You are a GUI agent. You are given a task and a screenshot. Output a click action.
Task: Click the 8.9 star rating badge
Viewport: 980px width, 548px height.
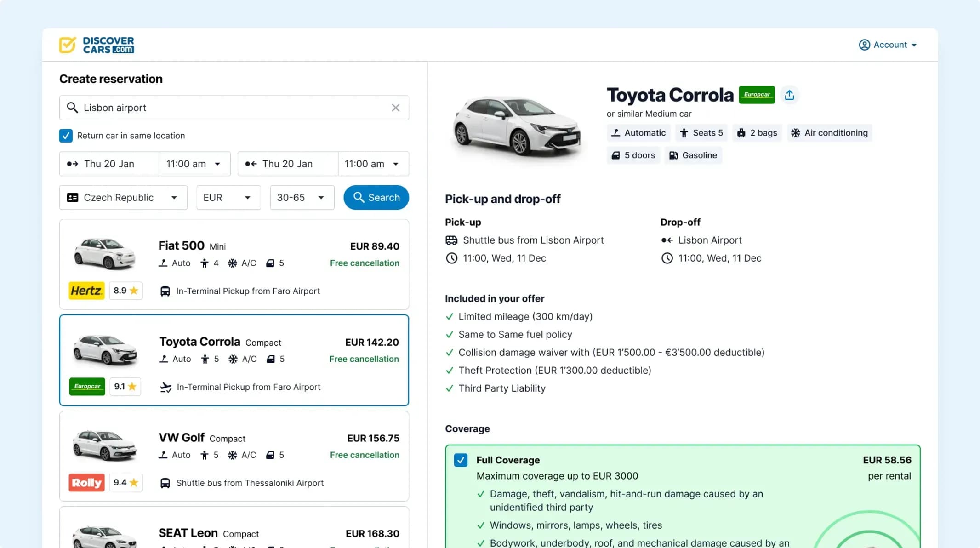click(125, 291)
